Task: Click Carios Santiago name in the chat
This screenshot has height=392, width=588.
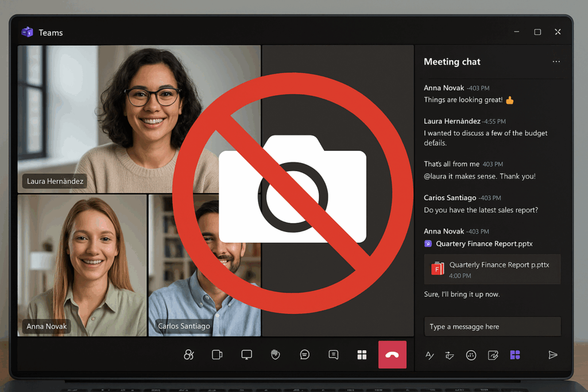Action: click(450, 197)
